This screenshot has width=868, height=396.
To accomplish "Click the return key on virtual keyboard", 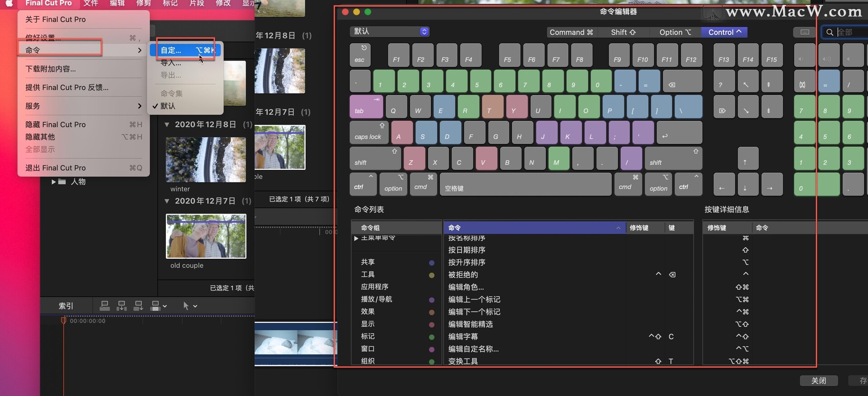I will [x=679, y=132].
